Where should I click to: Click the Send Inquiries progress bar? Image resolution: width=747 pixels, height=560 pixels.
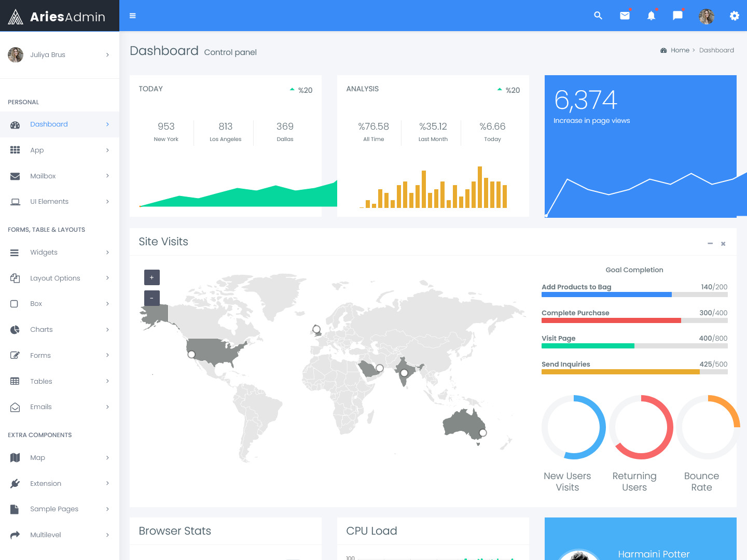click(634, 372)
